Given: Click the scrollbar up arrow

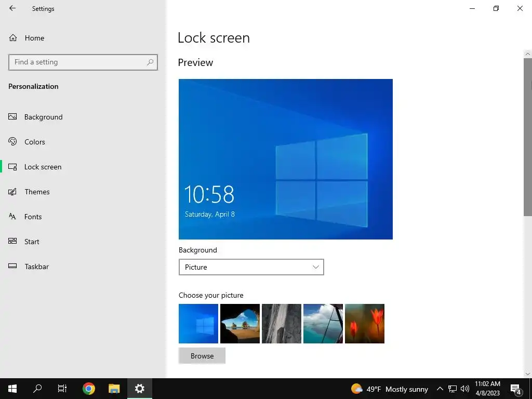Looking at the screenshot, I should 528,54.
